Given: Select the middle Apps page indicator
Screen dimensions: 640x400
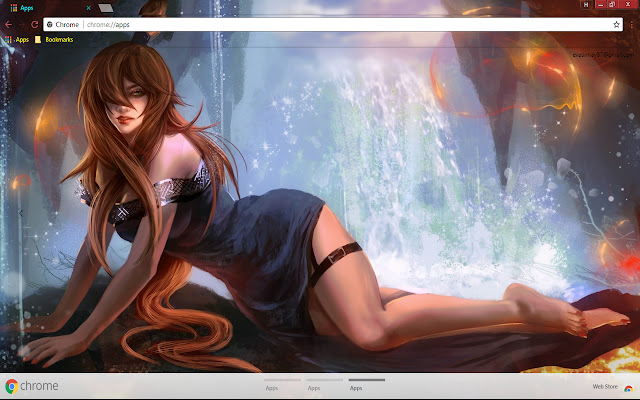Looking at the screenshot, I should click(324, 384).
